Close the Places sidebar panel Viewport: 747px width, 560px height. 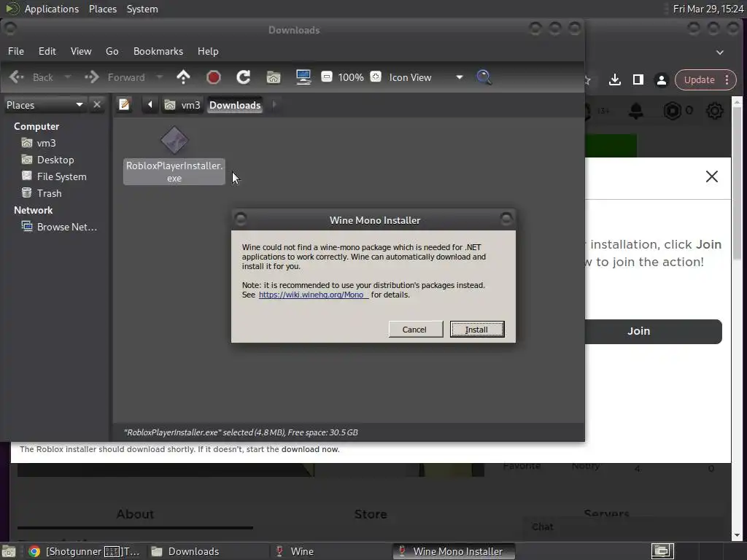(97, 104)
